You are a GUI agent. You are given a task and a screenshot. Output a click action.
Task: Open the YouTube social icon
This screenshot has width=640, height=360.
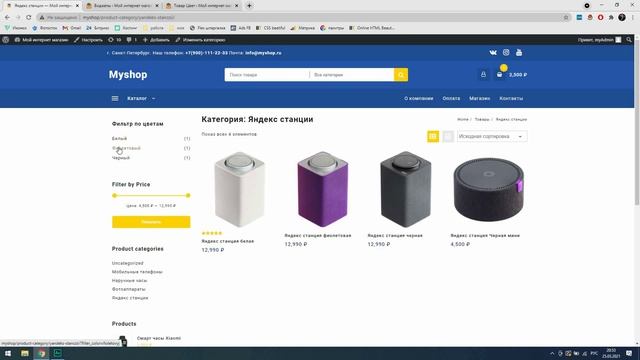519,52
